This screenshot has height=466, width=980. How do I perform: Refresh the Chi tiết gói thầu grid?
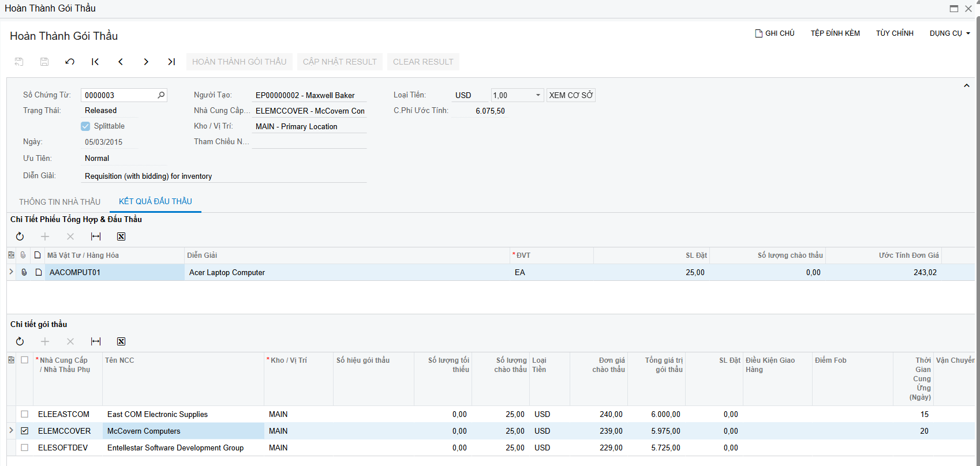click(x=20, y=341)
